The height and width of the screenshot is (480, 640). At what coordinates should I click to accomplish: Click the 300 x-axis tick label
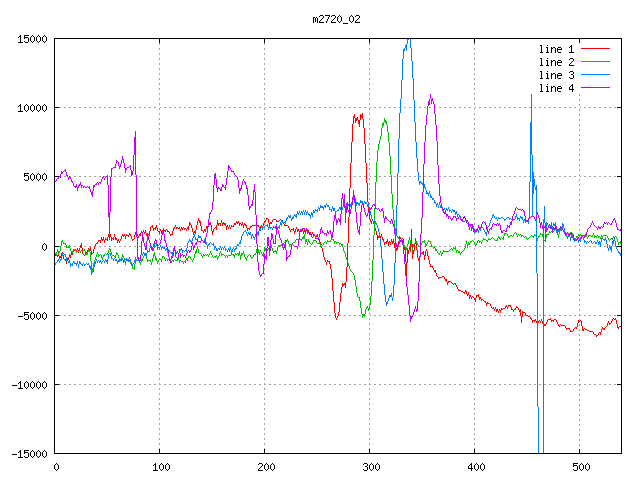[370, 467]
